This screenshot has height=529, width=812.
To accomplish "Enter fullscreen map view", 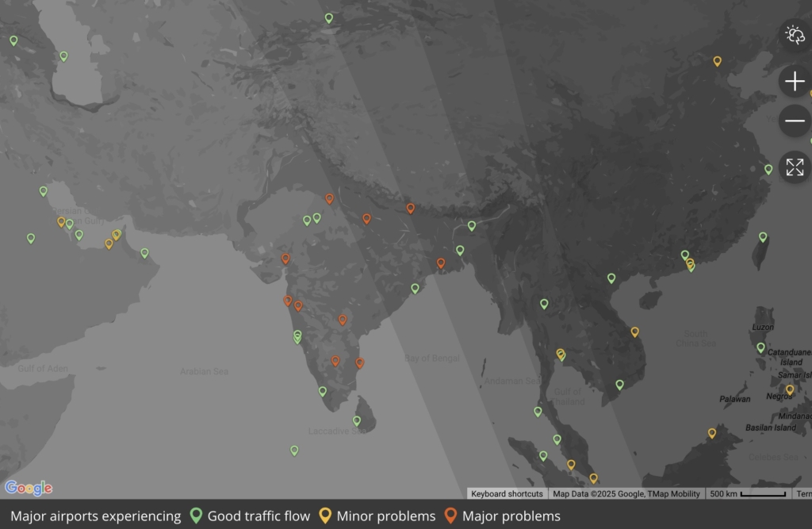I will point(794,167).
